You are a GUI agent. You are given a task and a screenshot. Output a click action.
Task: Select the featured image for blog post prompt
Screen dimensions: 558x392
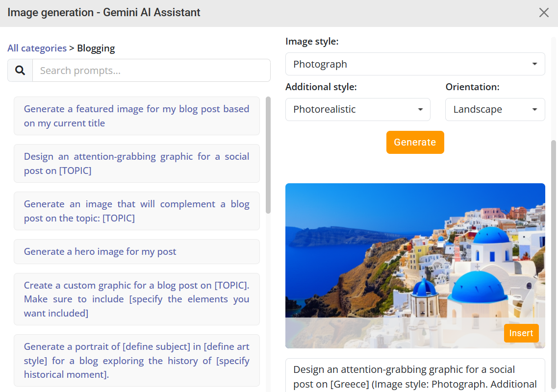point(136,116)
